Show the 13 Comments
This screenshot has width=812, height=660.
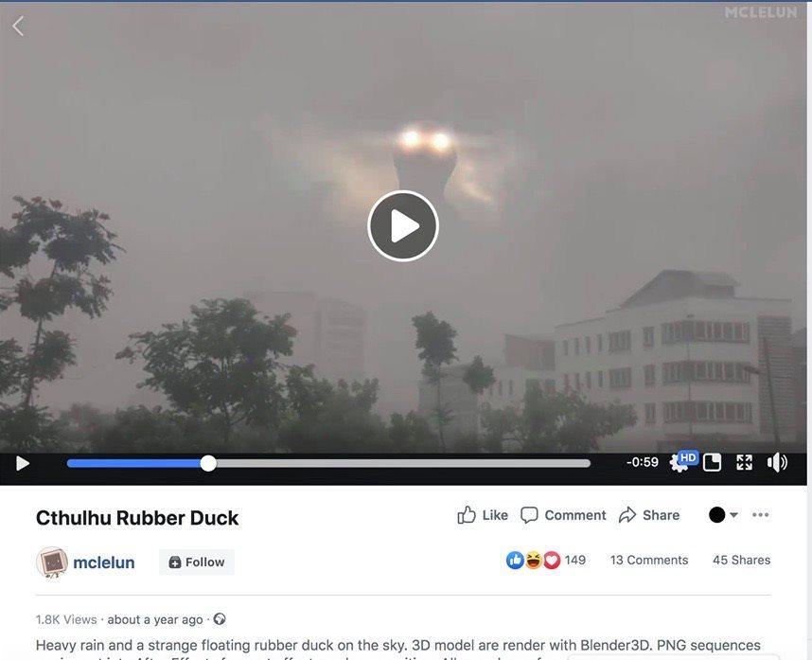[649, 560]
